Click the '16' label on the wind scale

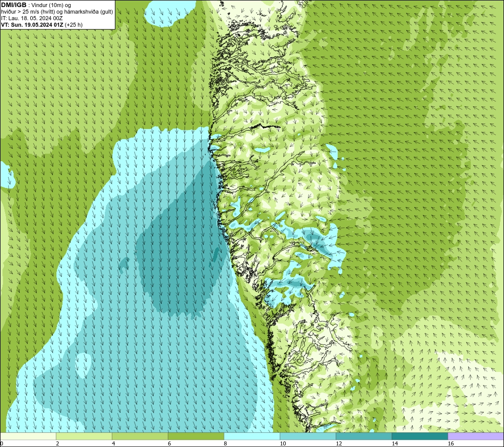point(450,443)
